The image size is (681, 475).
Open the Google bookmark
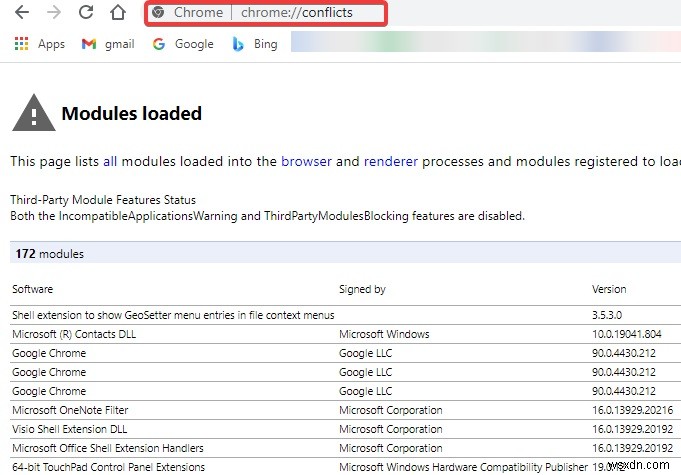183,44
